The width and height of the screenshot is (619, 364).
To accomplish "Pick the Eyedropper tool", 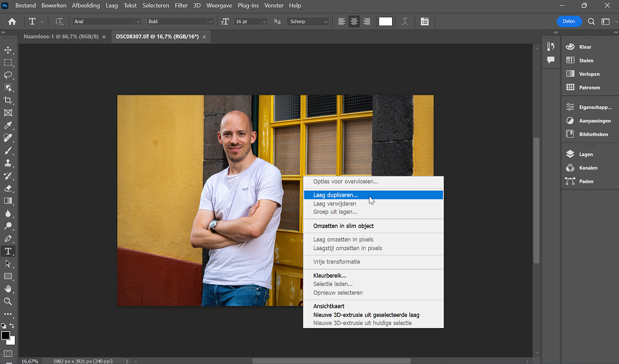I will coord(8,125).
